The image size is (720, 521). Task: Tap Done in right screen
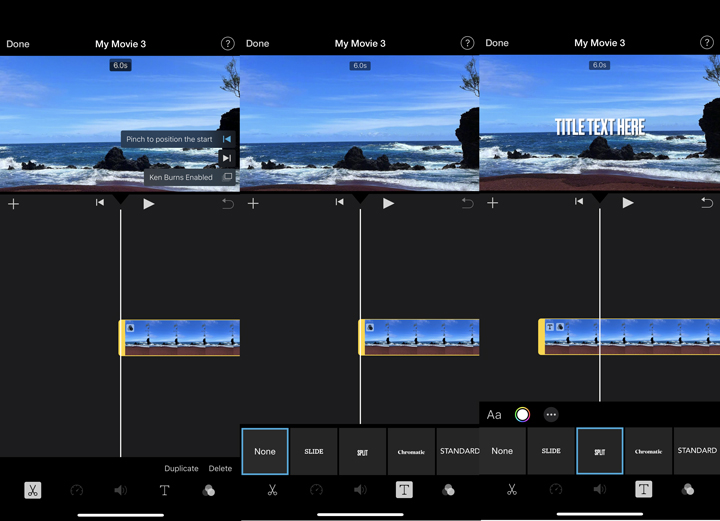[497, 43]
